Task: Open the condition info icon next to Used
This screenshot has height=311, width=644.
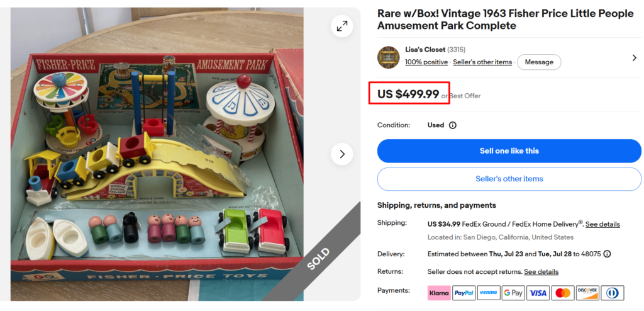Action: point(453,125)
